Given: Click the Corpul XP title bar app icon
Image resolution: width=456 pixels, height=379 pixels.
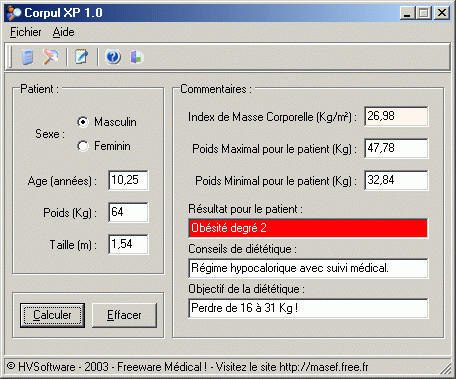Looking at the screenshot, I should [13, 13].
